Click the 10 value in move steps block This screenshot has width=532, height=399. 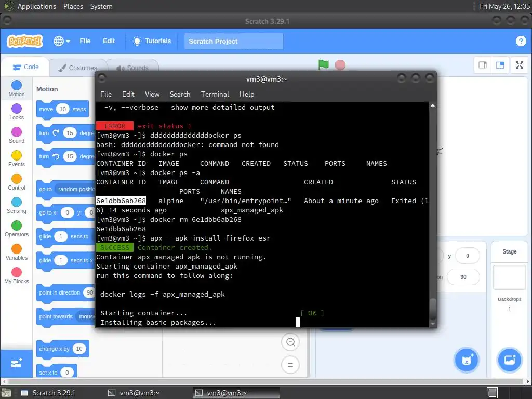pos(63,109)
